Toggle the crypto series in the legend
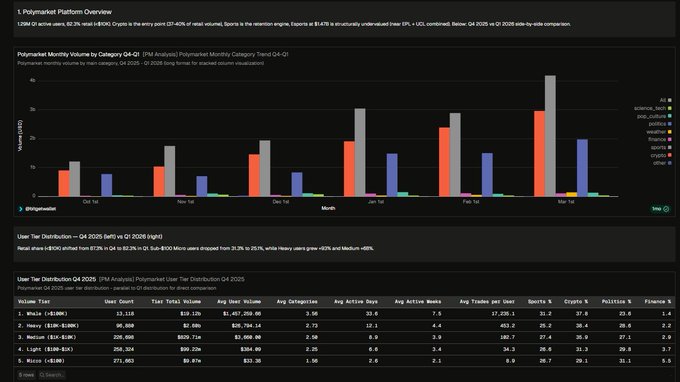 coord(661,155)
